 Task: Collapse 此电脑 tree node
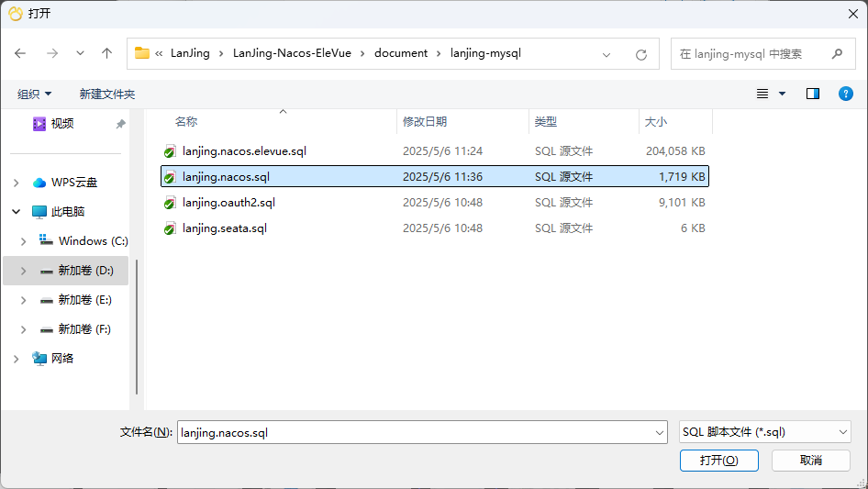(x=16, y=212)
